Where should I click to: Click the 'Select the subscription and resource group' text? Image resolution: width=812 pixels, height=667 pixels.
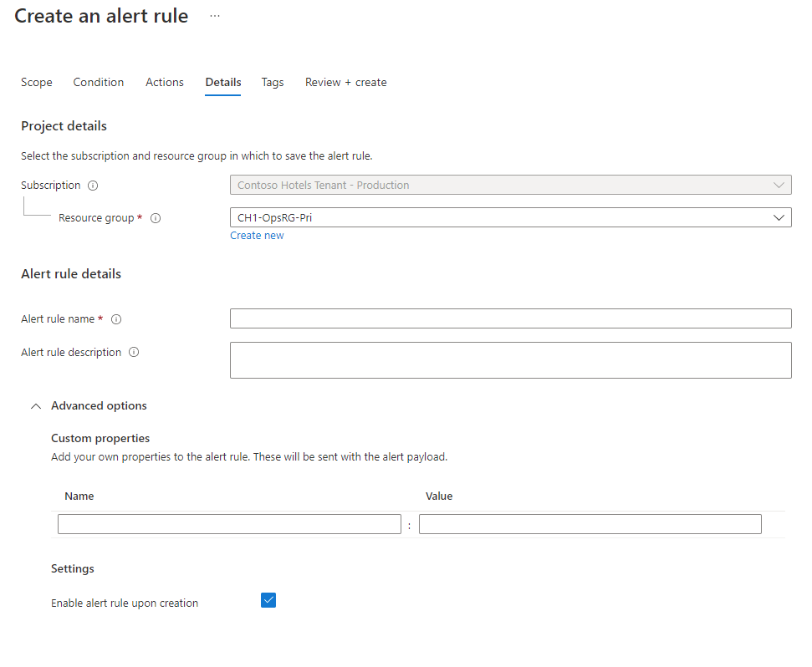coord(197,156)
